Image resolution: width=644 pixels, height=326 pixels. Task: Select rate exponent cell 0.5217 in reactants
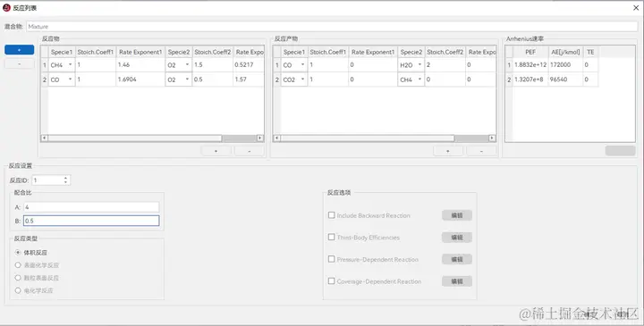coord(249,65)
